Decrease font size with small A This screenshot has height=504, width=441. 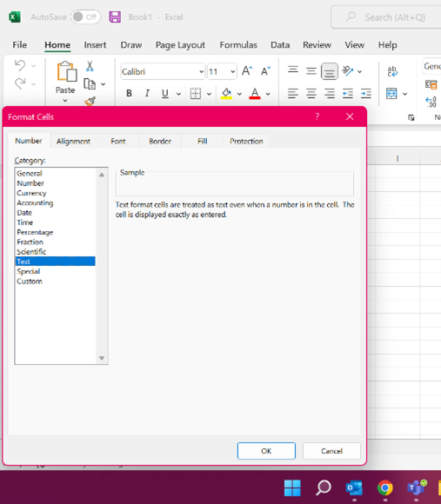tap(265, 71)
